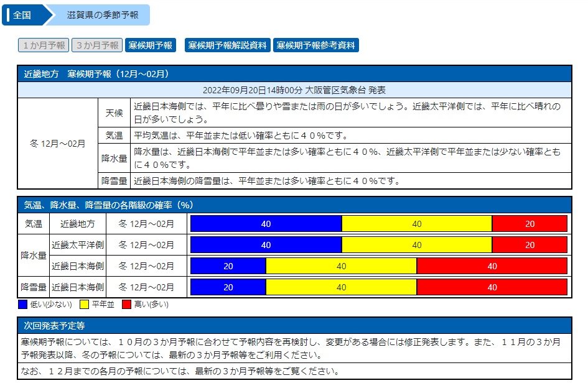The image size is (588, 383).
Task: Open 寒候期予報参考資料 document
Action: (315, 45)
